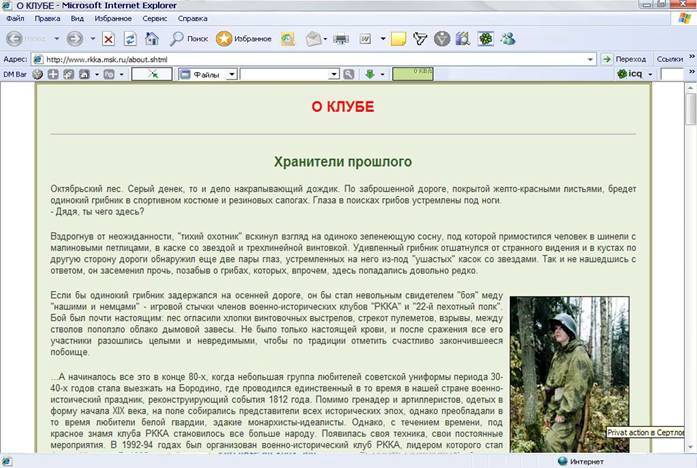Image resolution: width=697 pixels, height=468 pixels.
Task: Click the Переход go button
Action: pos(624,59)
